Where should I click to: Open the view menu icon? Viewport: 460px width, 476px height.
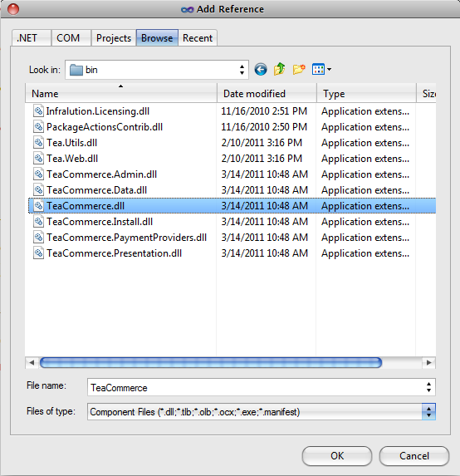pos(318,70)
